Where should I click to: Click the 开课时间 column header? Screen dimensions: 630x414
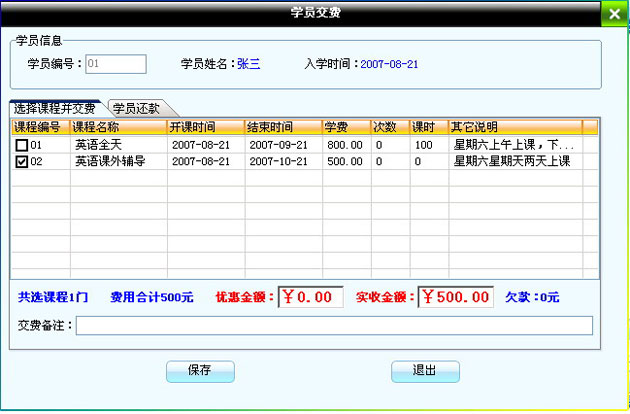click(205, 127)
